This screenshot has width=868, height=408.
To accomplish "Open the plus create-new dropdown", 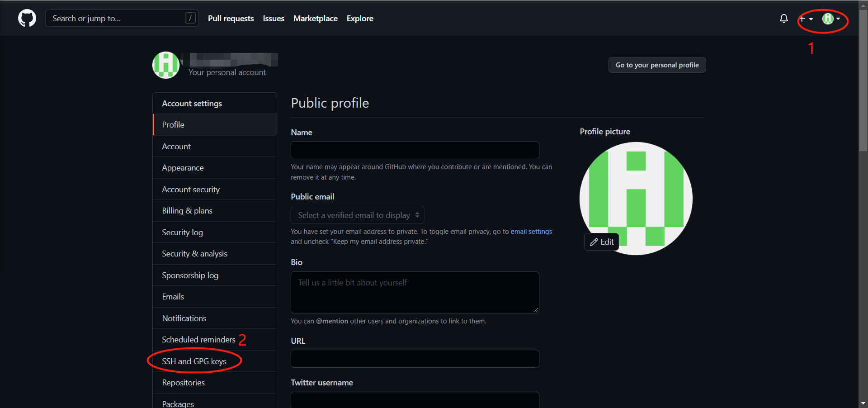I will (806, 19).
